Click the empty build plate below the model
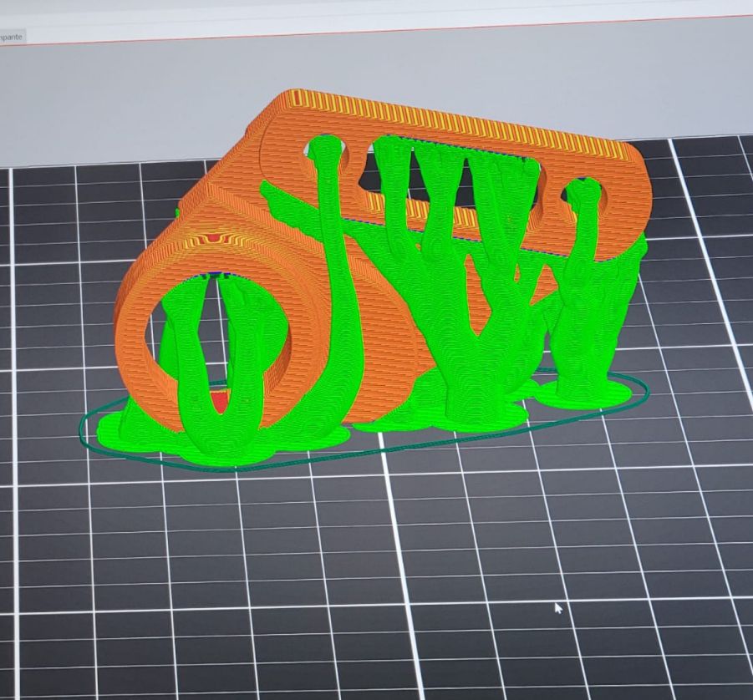Screen dimensions: 753x700 (376, 568)
